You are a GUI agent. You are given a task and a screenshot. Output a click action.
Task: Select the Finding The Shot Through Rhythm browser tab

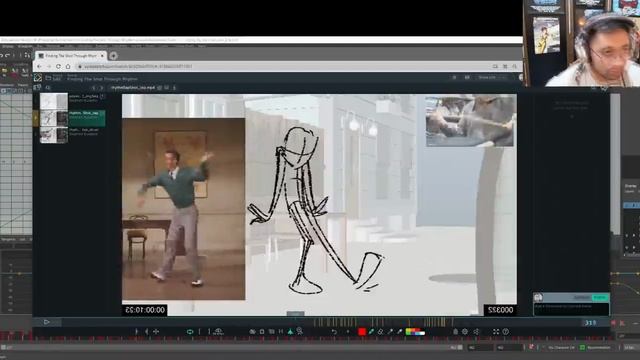coord(71,56)
